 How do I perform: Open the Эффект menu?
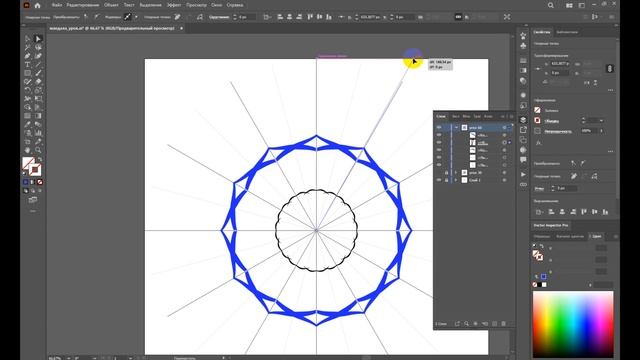(x=174, y=5)
